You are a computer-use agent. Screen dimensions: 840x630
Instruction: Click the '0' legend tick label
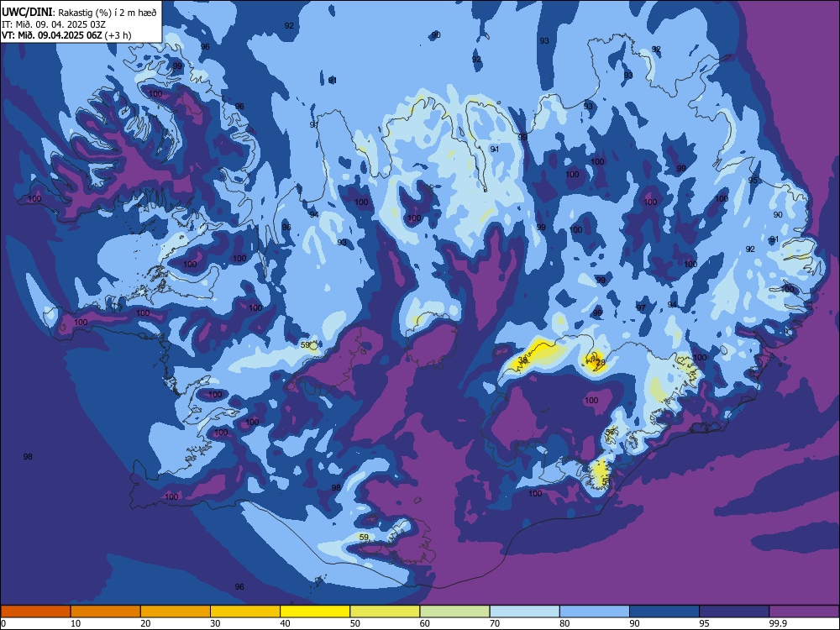[3, 623]
